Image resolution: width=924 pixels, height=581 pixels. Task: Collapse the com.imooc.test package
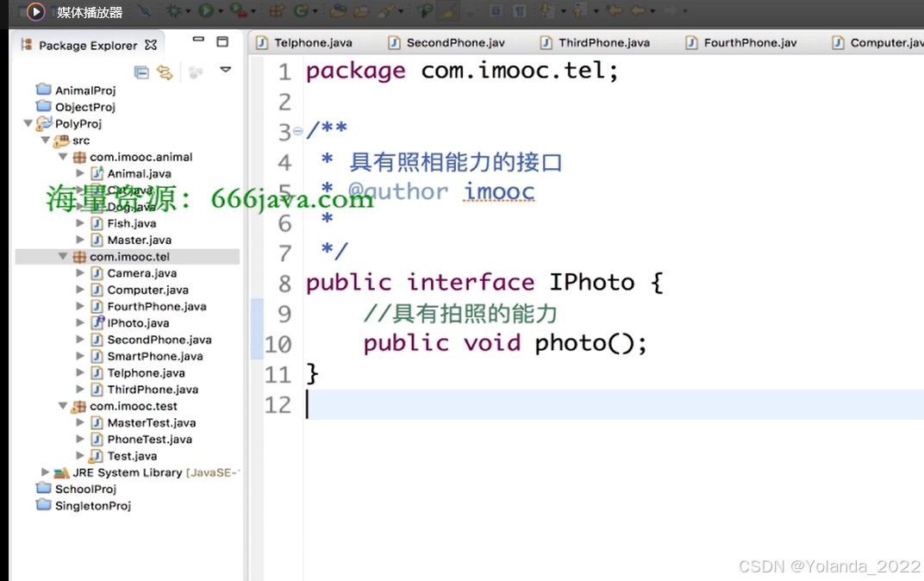[63, 405]
